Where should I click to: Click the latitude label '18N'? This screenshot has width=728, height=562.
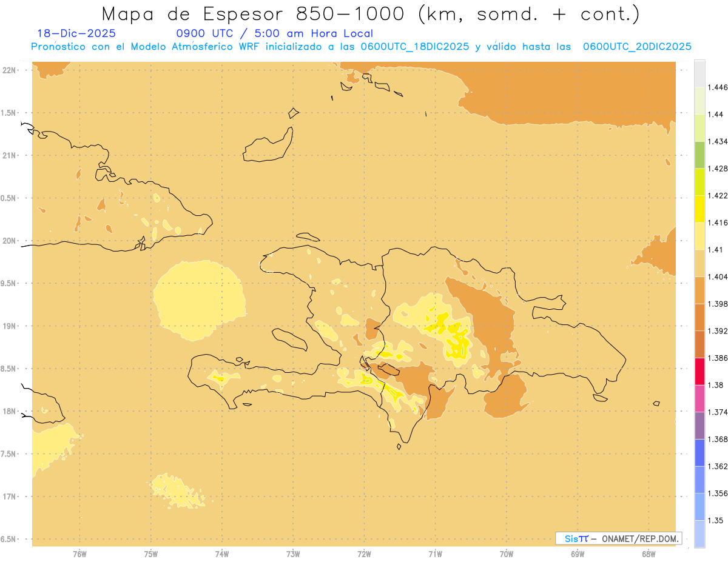(9, 411)
